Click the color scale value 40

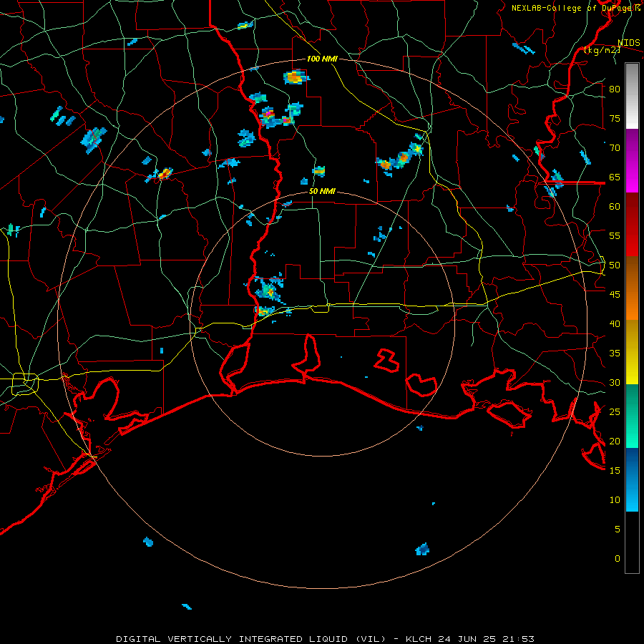click(x=615, y=324)
